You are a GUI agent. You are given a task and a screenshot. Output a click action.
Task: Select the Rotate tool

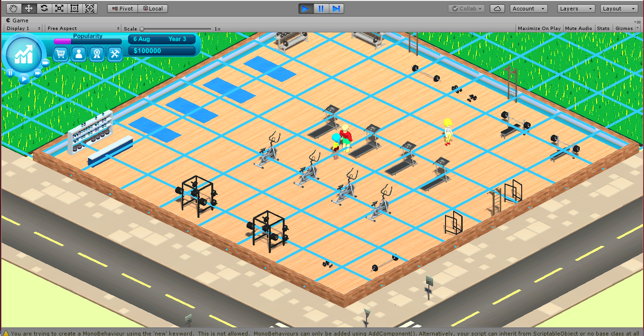[x=45, y=8]
